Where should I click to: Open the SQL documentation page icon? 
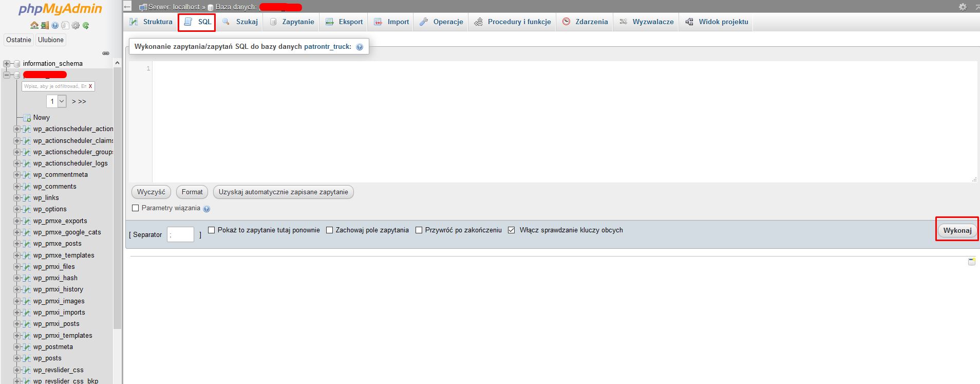(65, 25)
